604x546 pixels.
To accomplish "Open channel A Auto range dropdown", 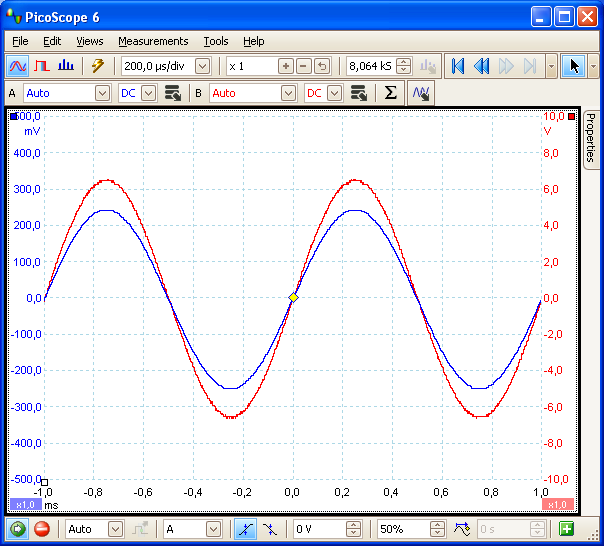I will click(102, 93).
